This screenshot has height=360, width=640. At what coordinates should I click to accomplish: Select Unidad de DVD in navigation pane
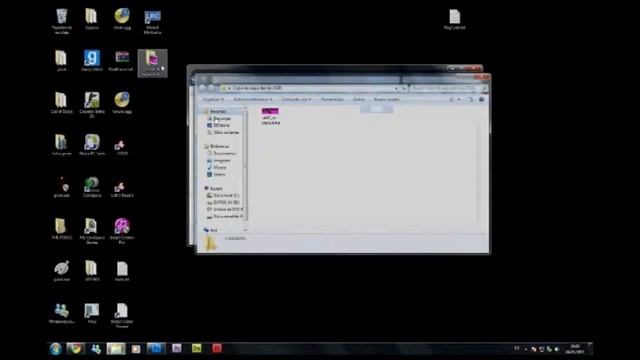click(227, 209)
